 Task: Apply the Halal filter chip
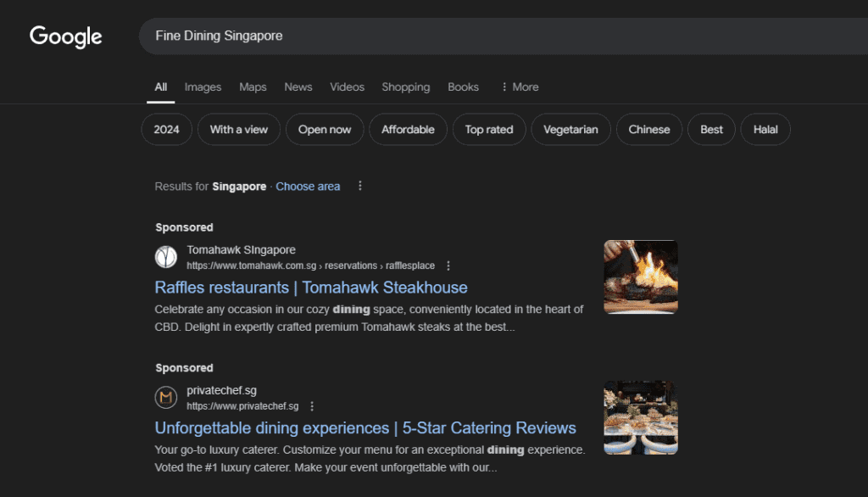coord(765,129)
